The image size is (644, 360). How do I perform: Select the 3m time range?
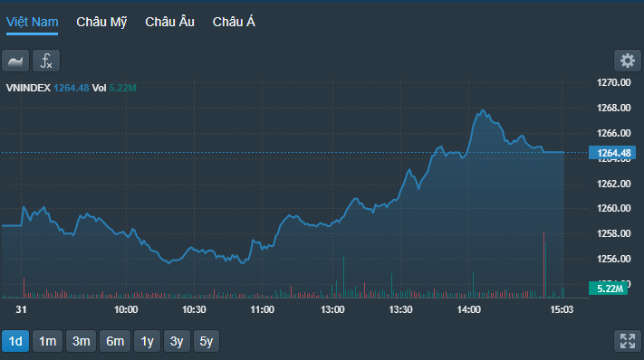click(x=82, y=341)
